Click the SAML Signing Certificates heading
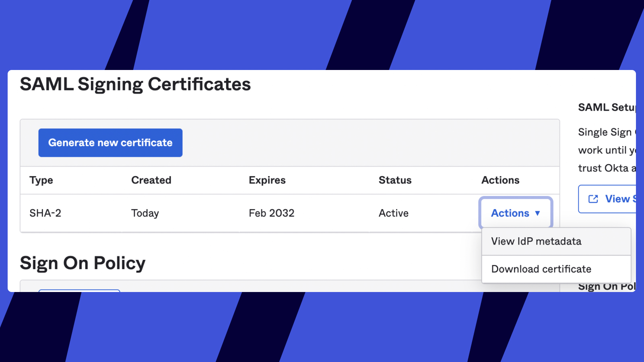The width and height of the screenshot is (644, 362). 135,84
